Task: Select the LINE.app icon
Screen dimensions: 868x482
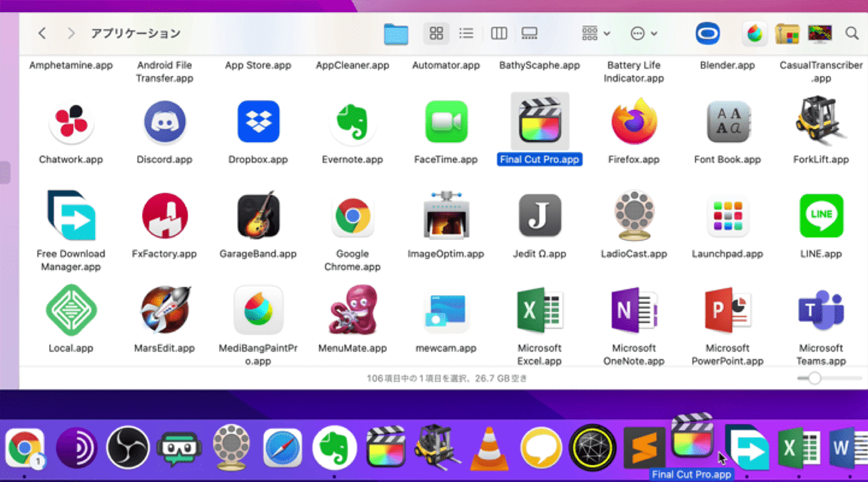Action: point(821,216)
